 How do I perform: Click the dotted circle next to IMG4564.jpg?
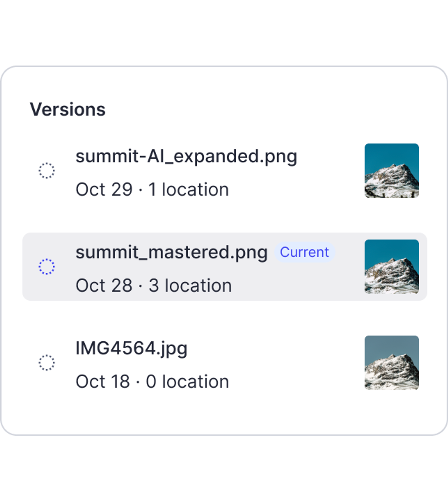click(47, 363)
